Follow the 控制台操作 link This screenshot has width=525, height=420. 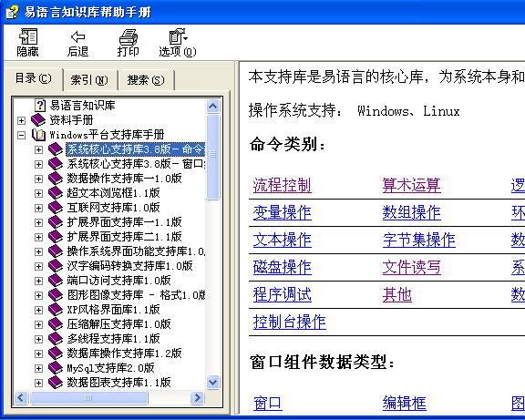coord(290,322)
